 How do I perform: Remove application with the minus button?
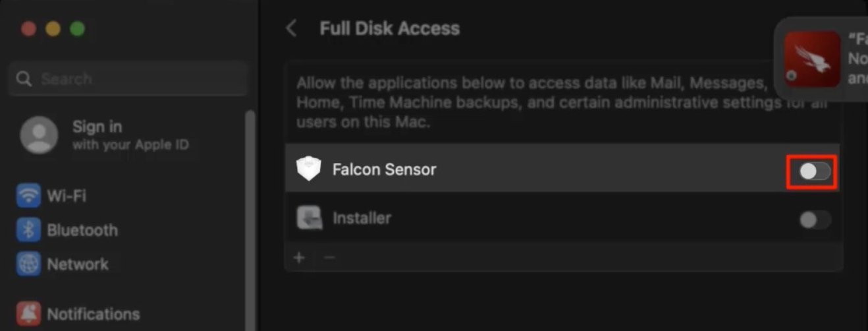pyautogui.click(x=329, y=257)
